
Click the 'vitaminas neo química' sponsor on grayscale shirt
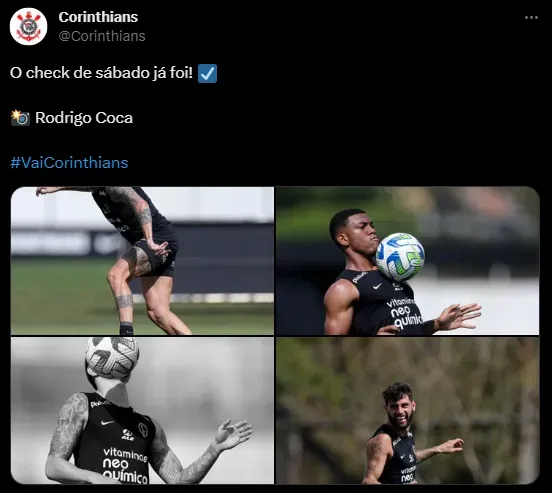(125, 465)
